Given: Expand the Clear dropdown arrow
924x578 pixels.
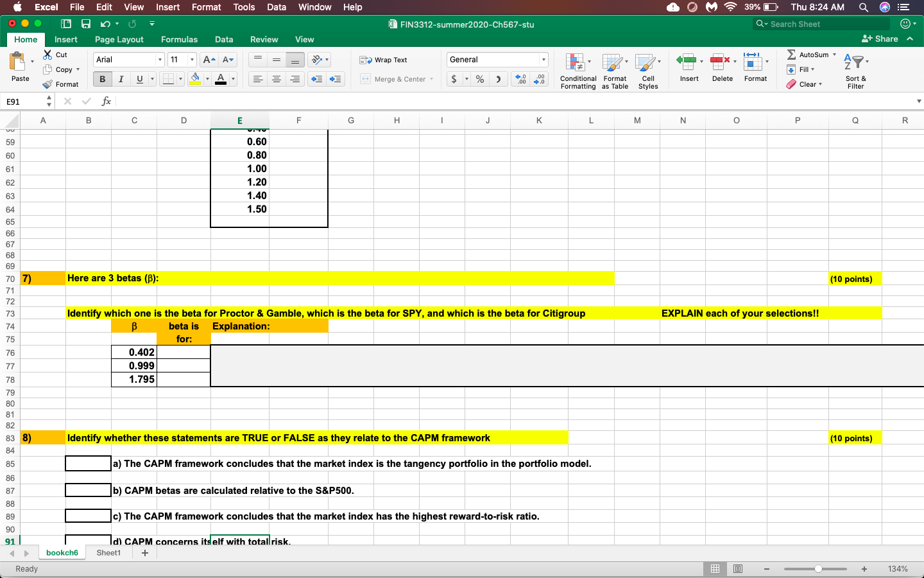Looking at the screenshot, I should tap(820, 84).
